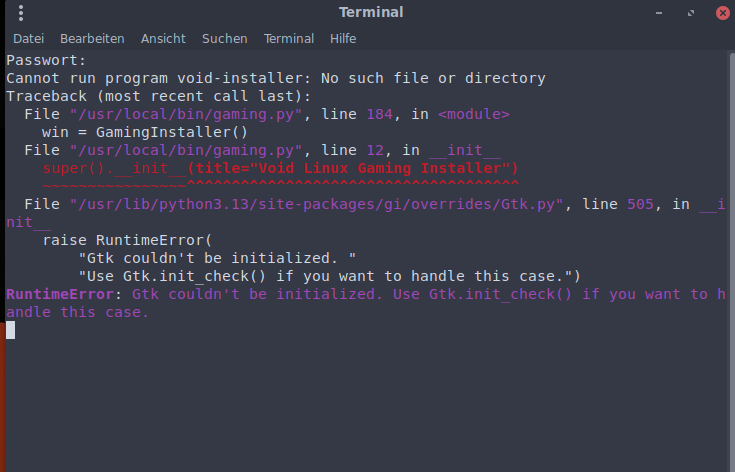This screenshot has height=472, width=735.
Task: Click the Passwort: prompt line
Action: 46,60
